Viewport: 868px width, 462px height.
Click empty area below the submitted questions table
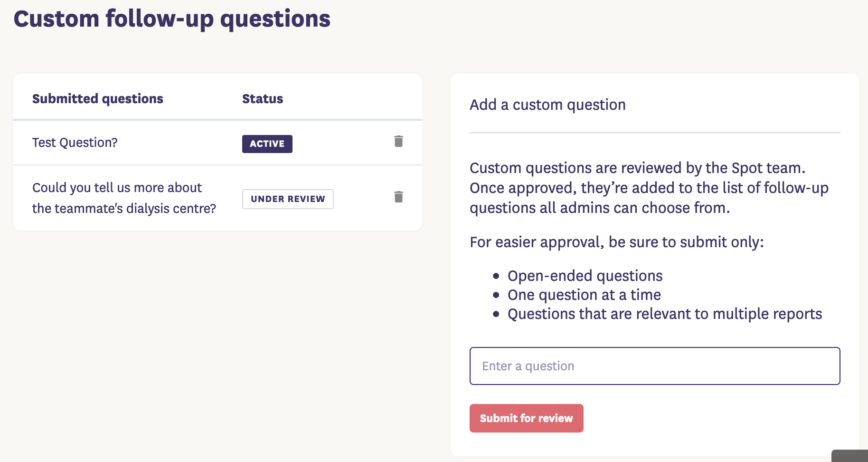(217, 333)
